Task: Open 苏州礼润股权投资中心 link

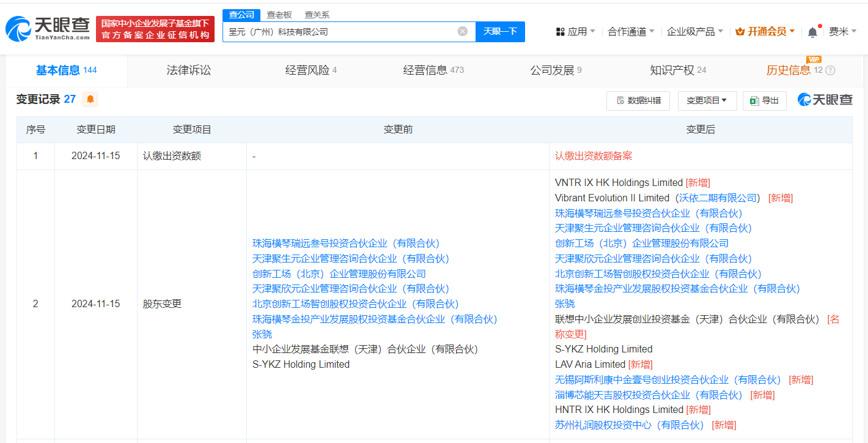Action: point(630,425)
